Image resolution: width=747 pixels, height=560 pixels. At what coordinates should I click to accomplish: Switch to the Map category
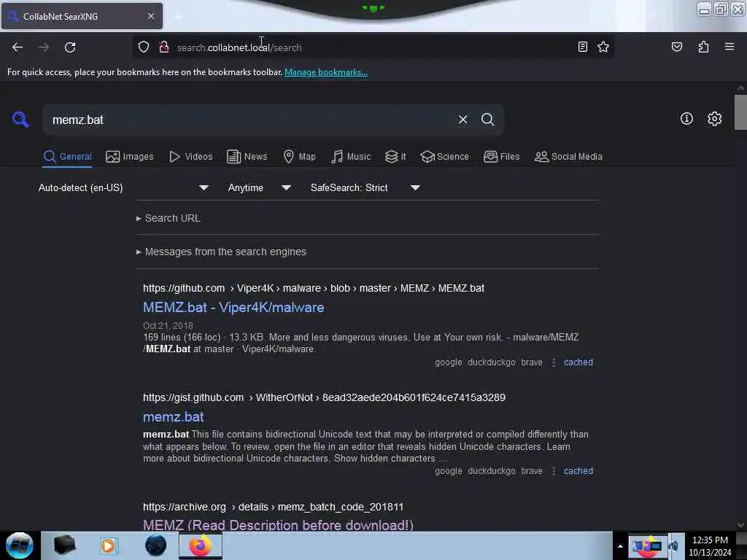click(299, 157)
